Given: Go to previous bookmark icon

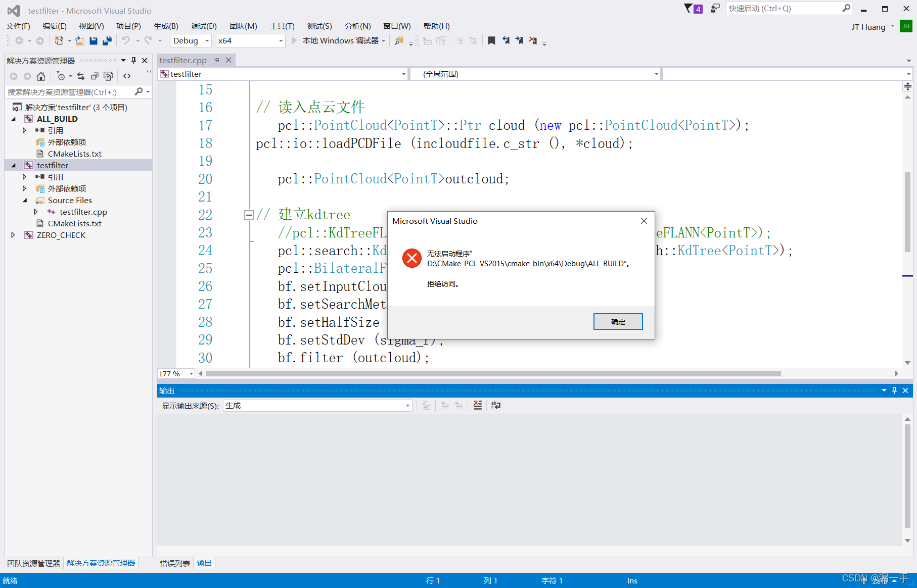Looking at the screenshot, I should pos(506,41).
